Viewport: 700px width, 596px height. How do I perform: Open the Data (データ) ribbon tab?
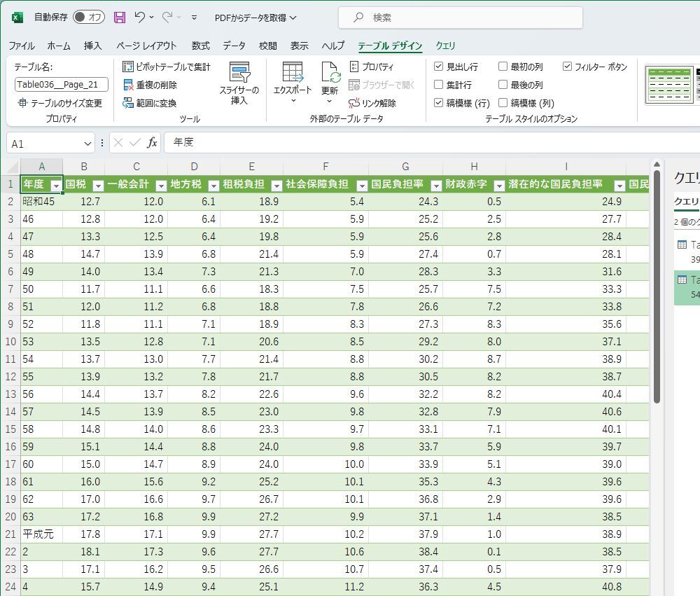(x=234, y=46)
